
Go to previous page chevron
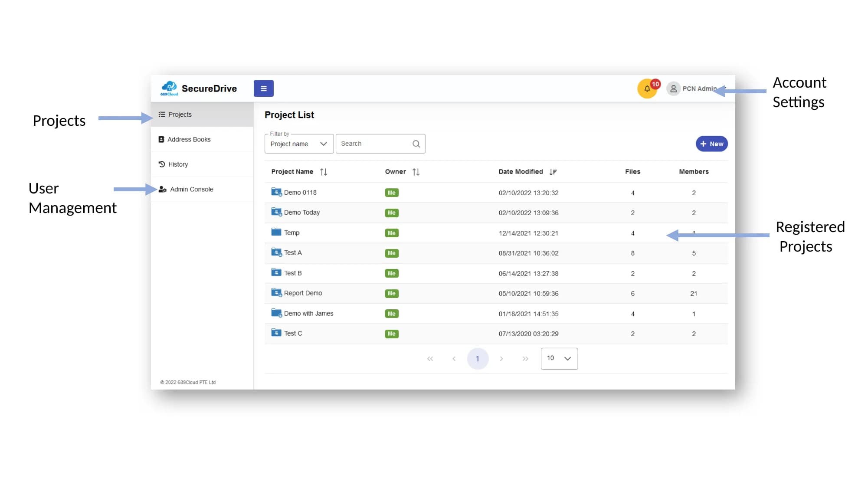[454, 359]
